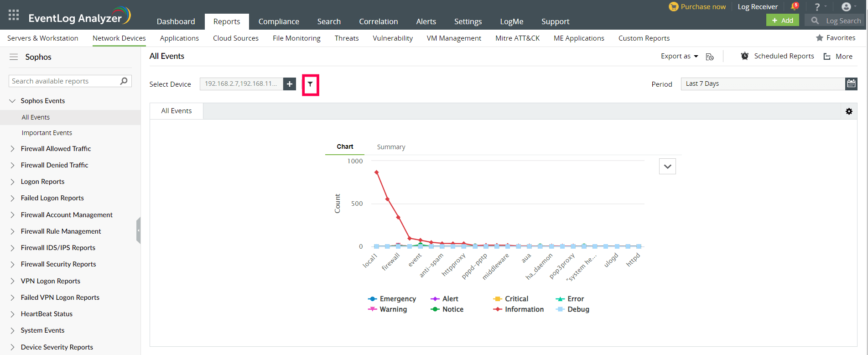The height and width of the screenshot is (355, 868).
Task: Collapse the sidebar with the handle arrow
Action: [x=138, y=230]
